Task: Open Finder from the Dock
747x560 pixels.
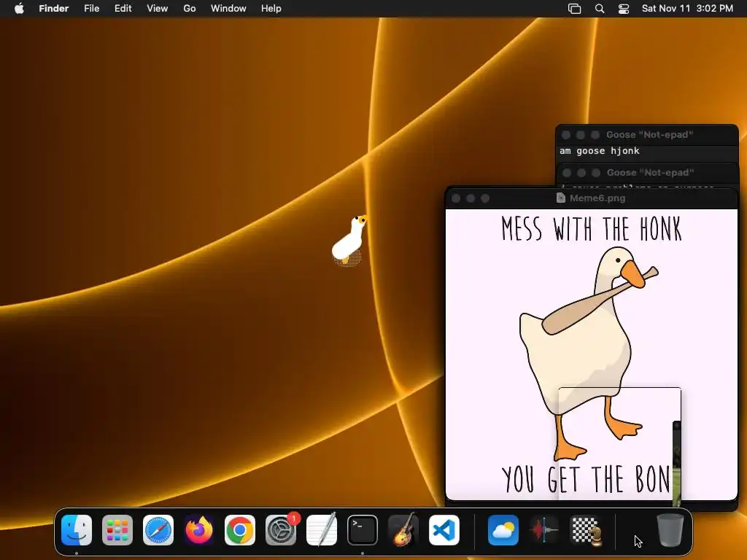Action: click(77, 530)
